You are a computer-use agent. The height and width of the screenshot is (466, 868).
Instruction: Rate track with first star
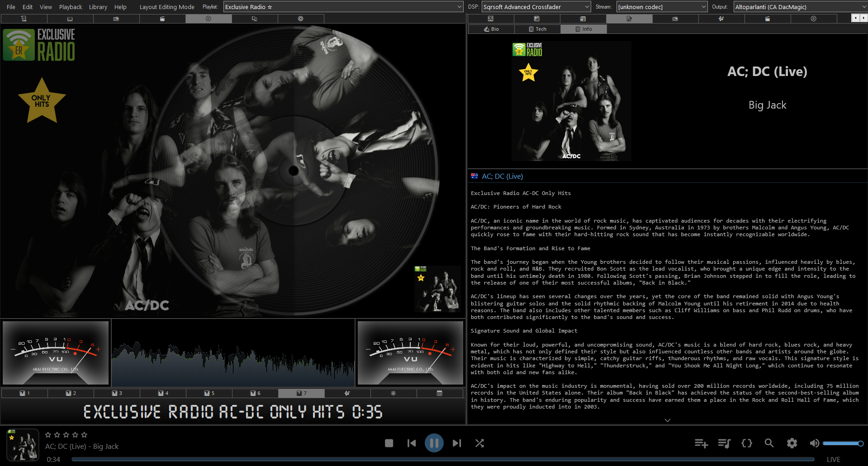click(x=48, y=435)
